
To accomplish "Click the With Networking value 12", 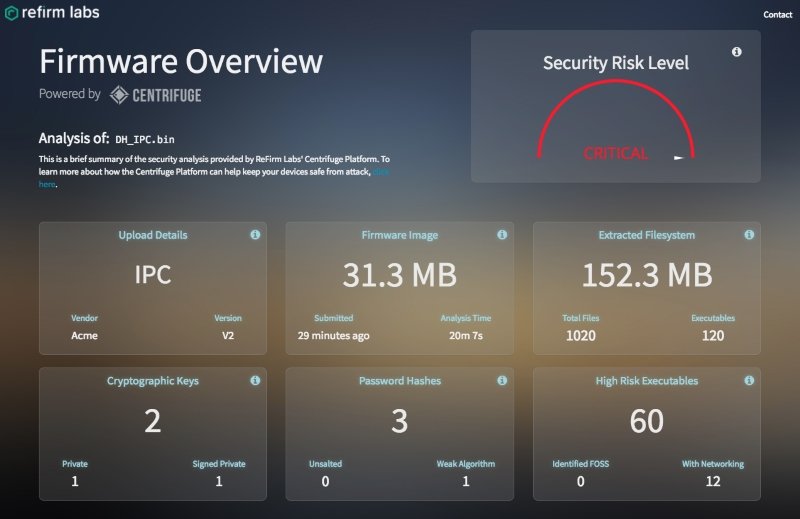I will click(x=713, y=481).
